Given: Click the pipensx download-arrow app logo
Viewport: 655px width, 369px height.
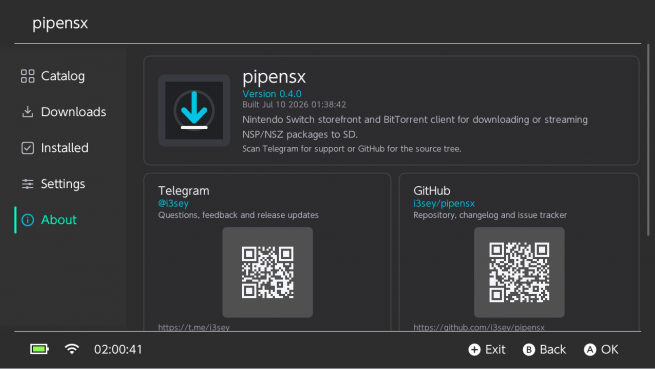Looking at the screenshot, I should (x=194, y=110).
